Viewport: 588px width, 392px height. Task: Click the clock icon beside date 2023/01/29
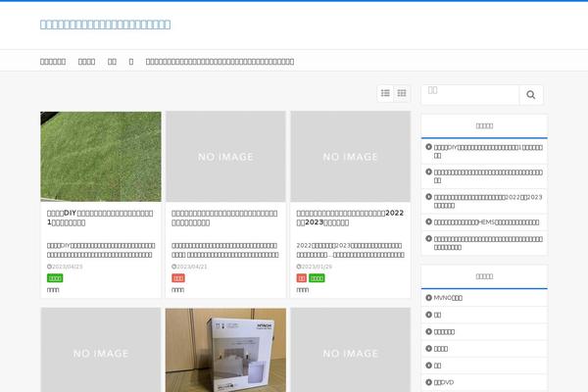click(299, 267)
